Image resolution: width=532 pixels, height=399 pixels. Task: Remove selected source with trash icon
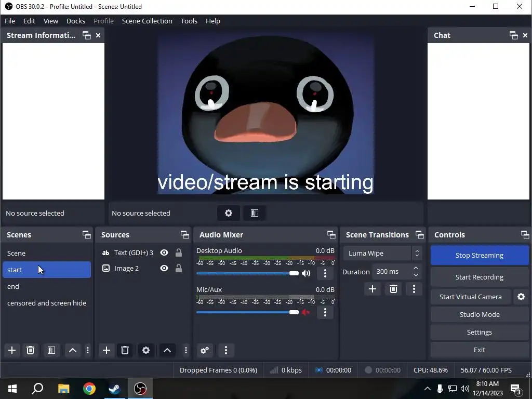[x=125, y=350]
